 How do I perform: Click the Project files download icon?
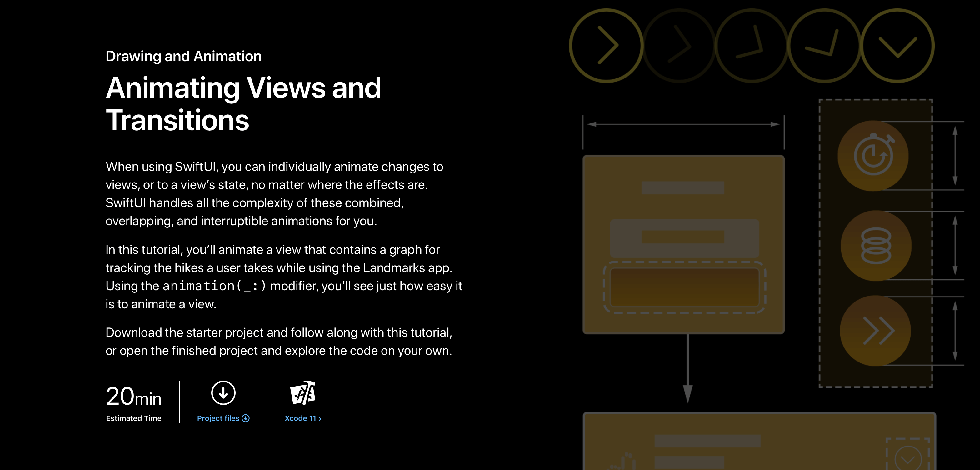coord(224,393)
